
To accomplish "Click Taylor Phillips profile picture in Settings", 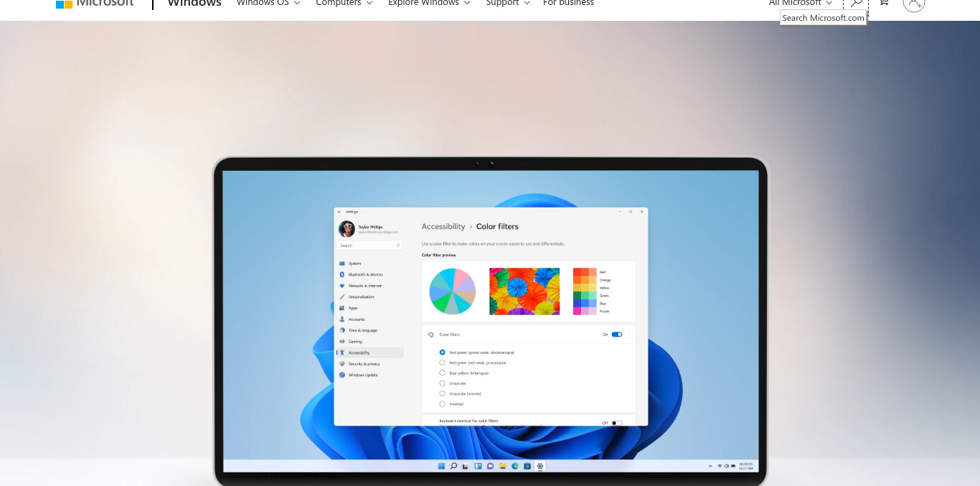I will 347,228.
